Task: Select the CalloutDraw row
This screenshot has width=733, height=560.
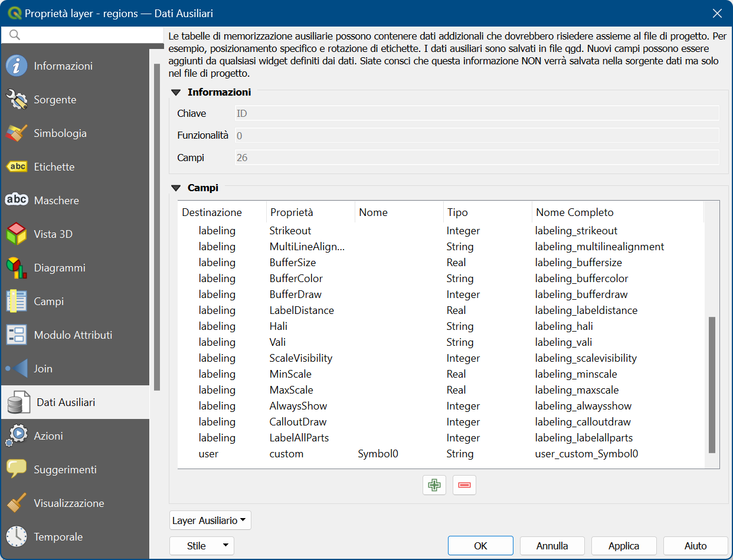Action: [441, 422]
